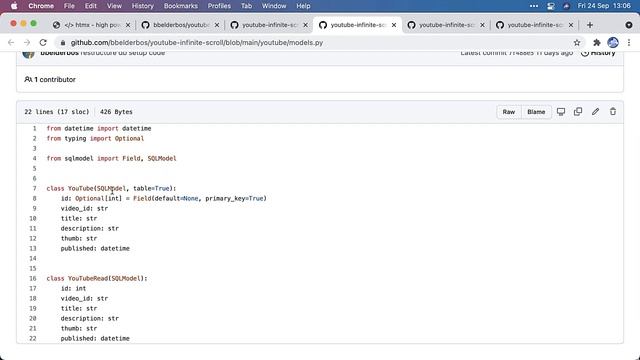640x360 pixels.
Task: Open a new browser tab
Action: [x=590, y=25]
